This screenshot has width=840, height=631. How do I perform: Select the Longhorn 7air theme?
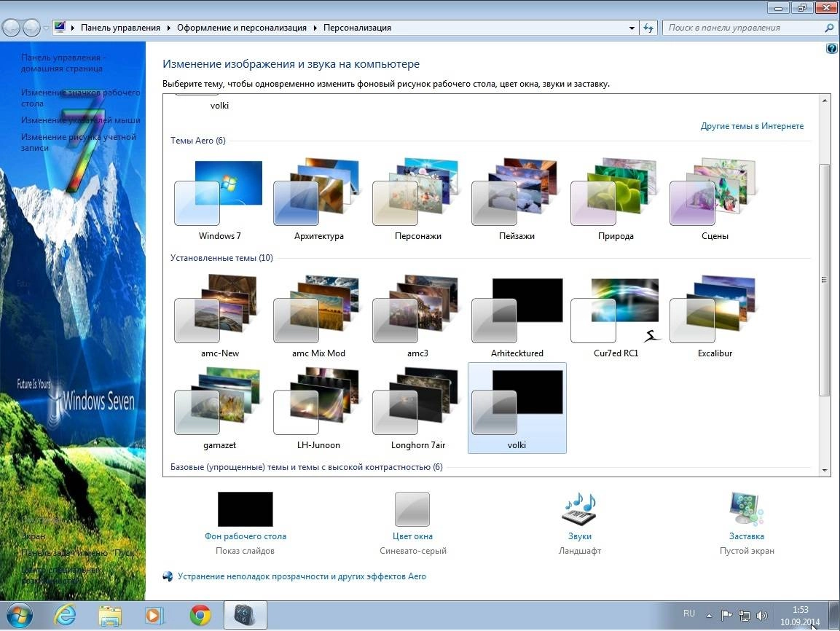pos(418,408)
